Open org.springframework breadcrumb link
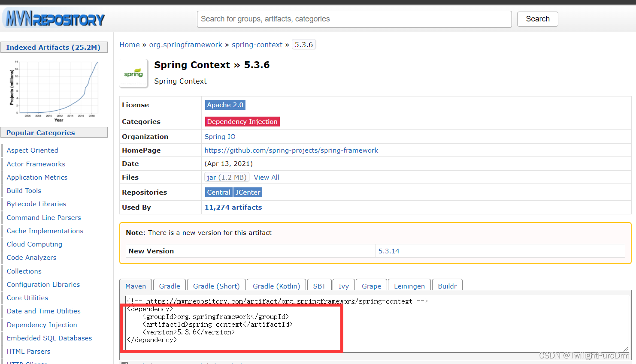 (x=186, y=45)
